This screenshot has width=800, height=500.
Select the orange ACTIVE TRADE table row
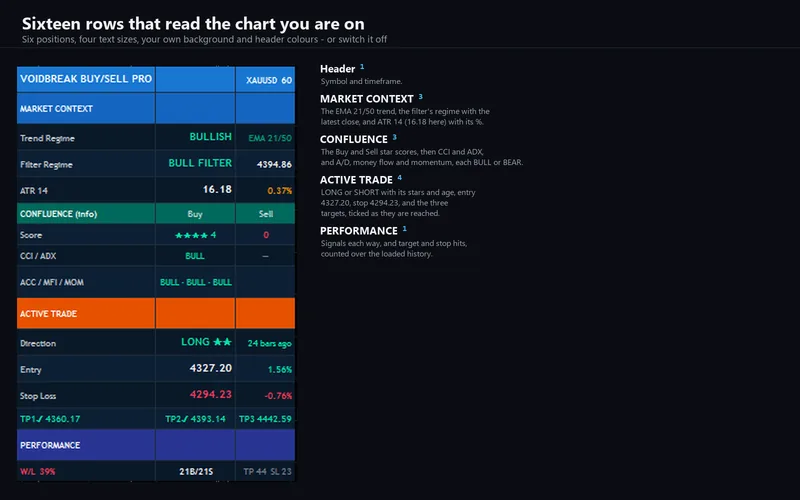[x=156, y=313]
